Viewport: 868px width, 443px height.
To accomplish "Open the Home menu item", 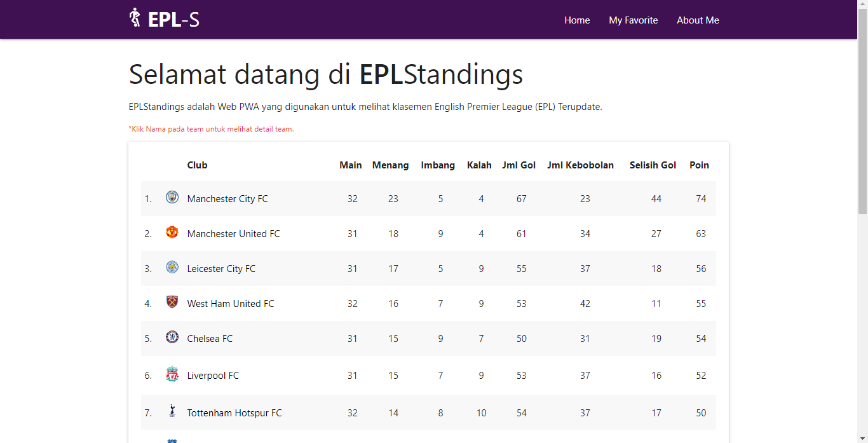I will (x=577, y=20).
